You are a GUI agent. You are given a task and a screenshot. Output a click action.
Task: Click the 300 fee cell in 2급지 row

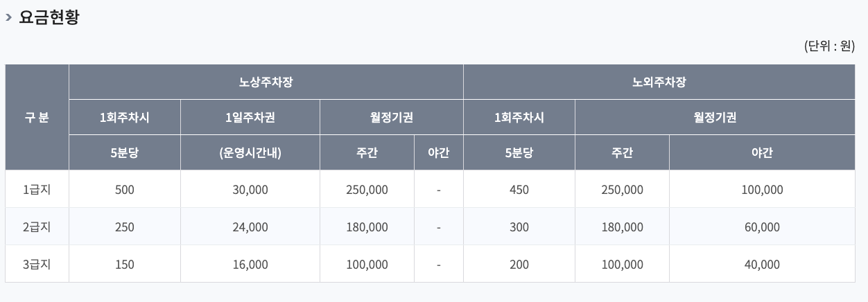click(x=519, y=227)
